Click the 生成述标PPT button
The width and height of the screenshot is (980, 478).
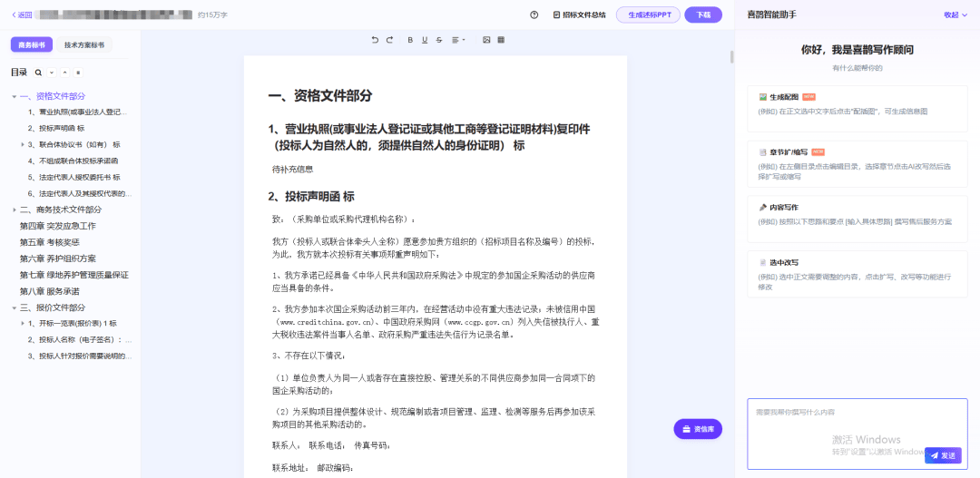coord(648,15)
